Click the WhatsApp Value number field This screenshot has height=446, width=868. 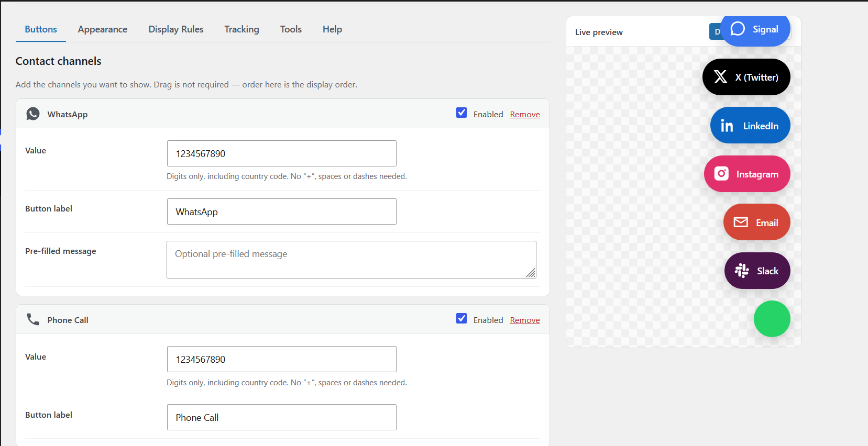pos(281,153)
